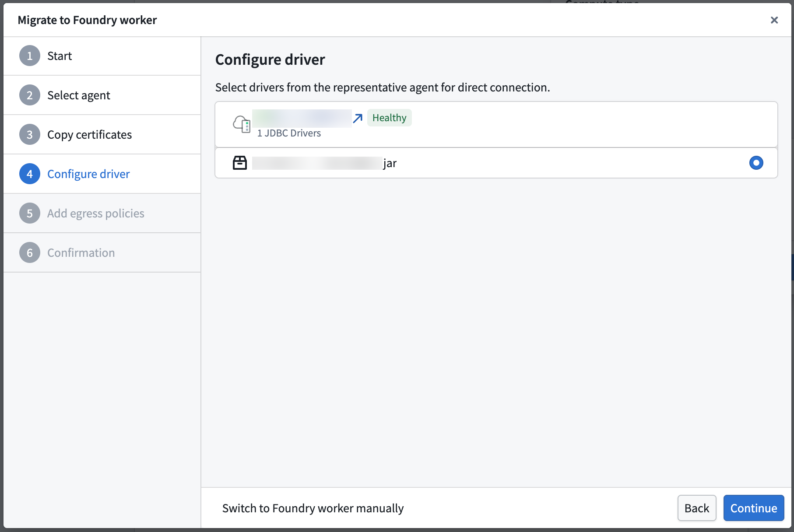Click the step 6 number badge
The width and height of the screenshot is (794, 532).
[x=30, y=253]
